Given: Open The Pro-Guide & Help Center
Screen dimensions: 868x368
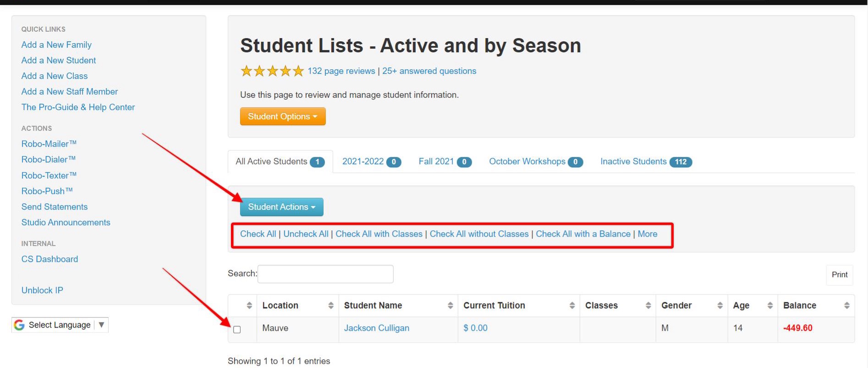Looking at the screenshot, I should tap(78, 107).
